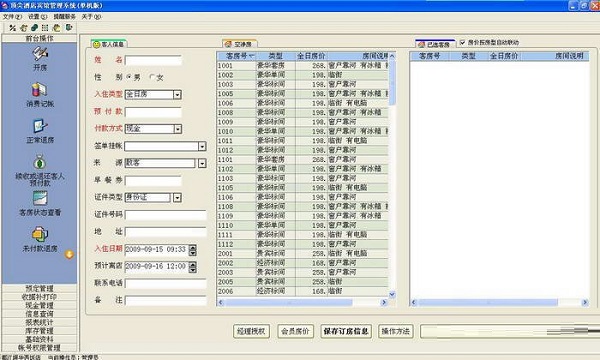Switch to the 空净房 tab

click(x=239, y=44)
